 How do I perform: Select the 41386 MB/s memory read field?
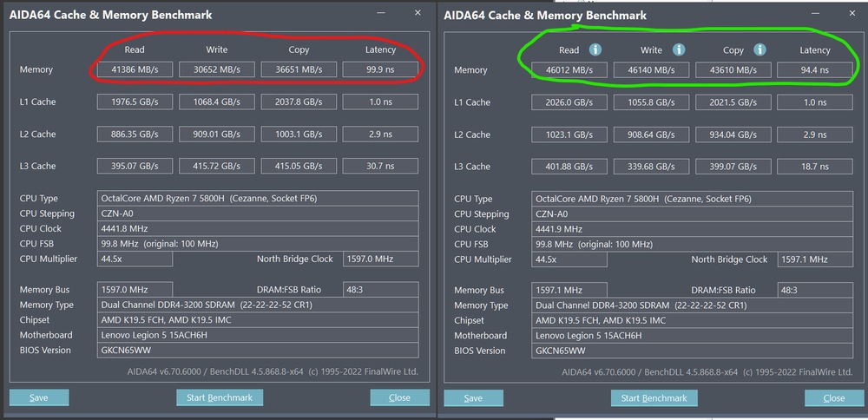(x=135, y=69)
